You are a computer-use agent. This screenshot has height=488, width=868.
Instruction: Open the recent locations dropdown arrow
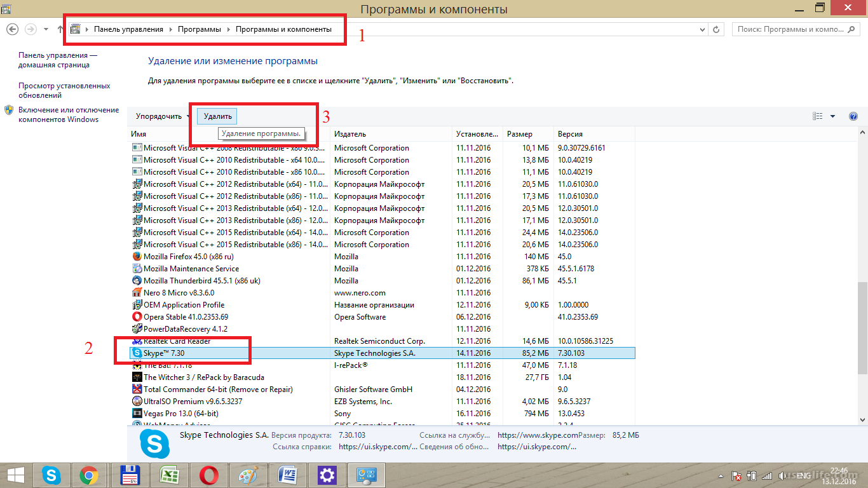click(46, 29)
